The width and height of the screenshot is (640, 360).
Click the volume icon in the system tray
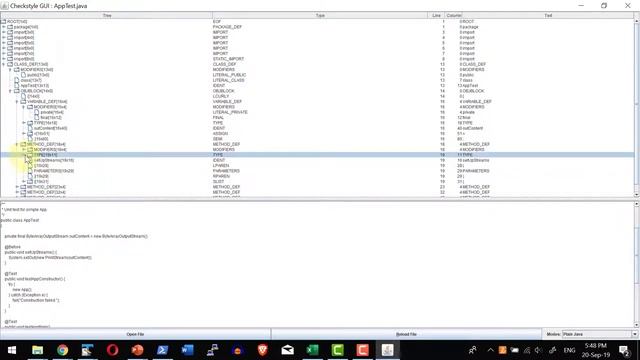click(x=539, y=350)
